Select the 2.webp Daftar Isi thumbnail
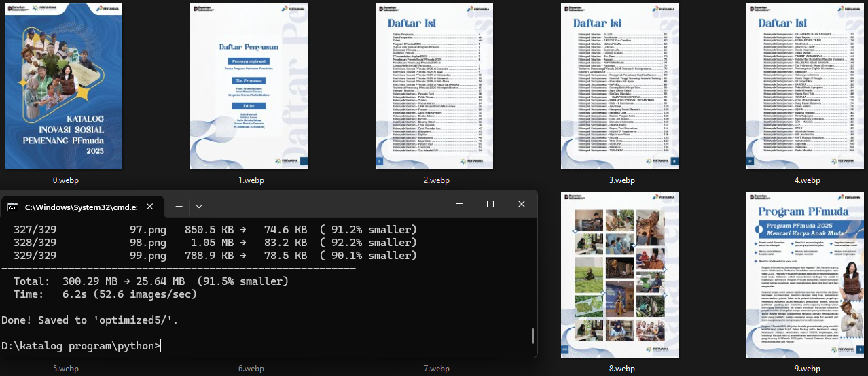 [x=435, y=86]
